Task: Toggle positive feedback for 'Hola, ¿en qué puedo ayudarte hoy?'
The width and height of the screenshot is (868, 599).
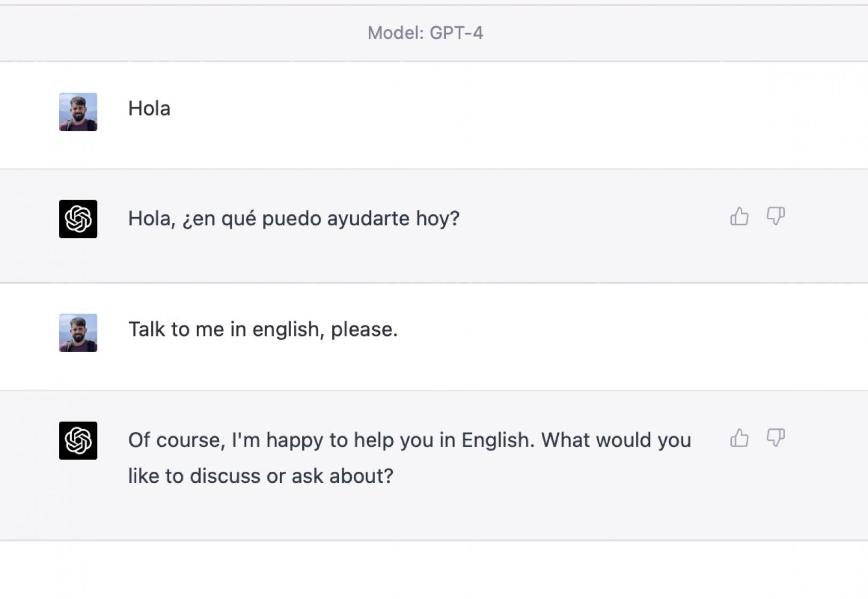Action: tap(740, 216)
